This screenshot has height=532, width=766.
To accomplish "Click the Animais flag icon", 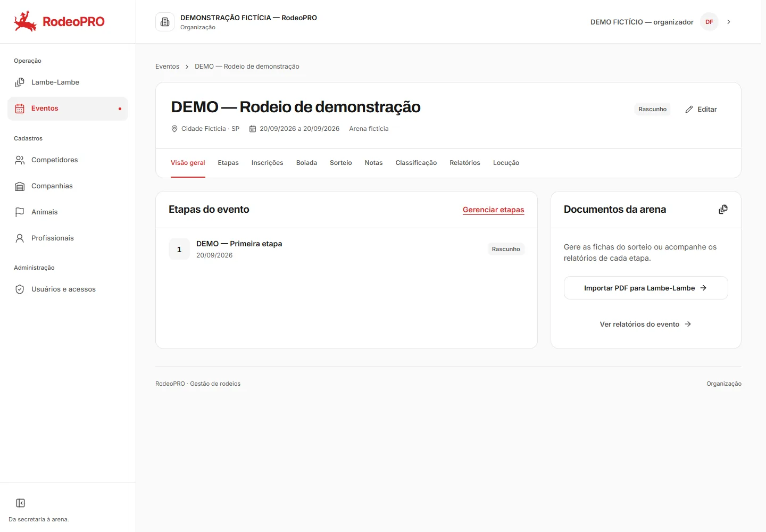I will coord(20,212).
